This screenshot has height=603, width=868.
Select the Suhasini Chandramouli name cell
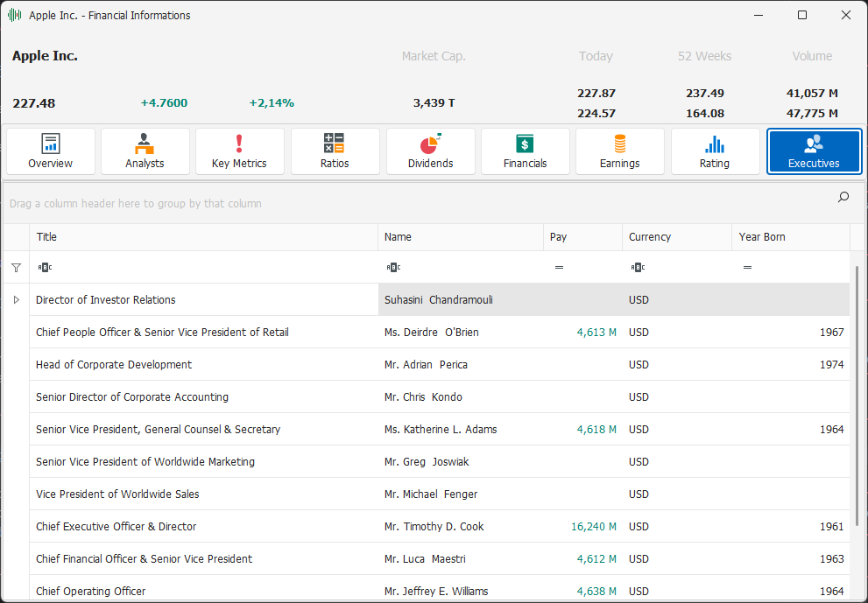[461, 300]
